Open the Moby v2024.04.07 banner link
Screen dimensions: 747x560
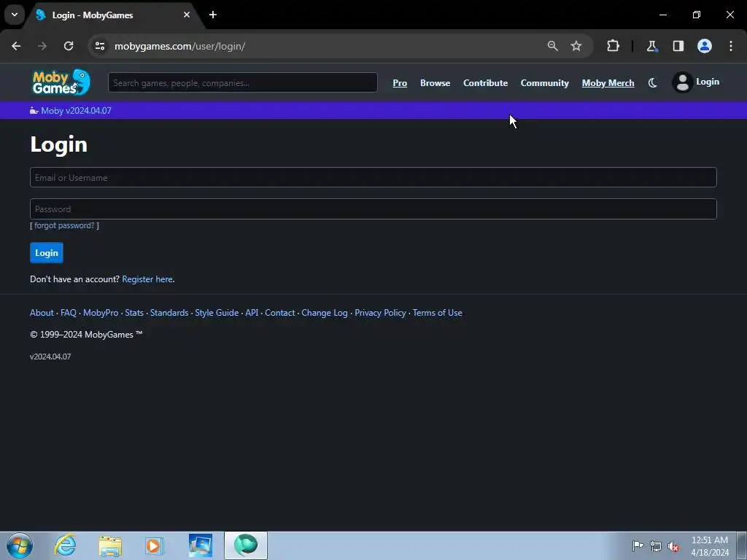pyautogui.click(x=76, y=111)
